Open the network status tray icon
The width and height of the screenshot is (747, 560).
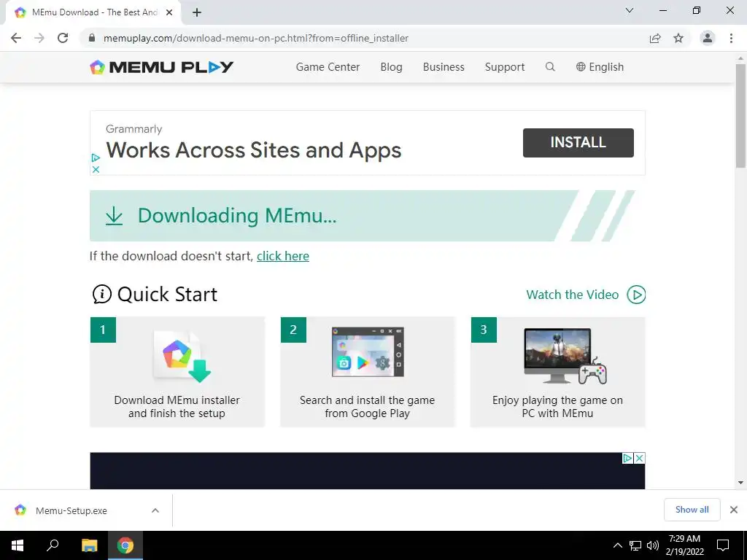coord(635,545)
